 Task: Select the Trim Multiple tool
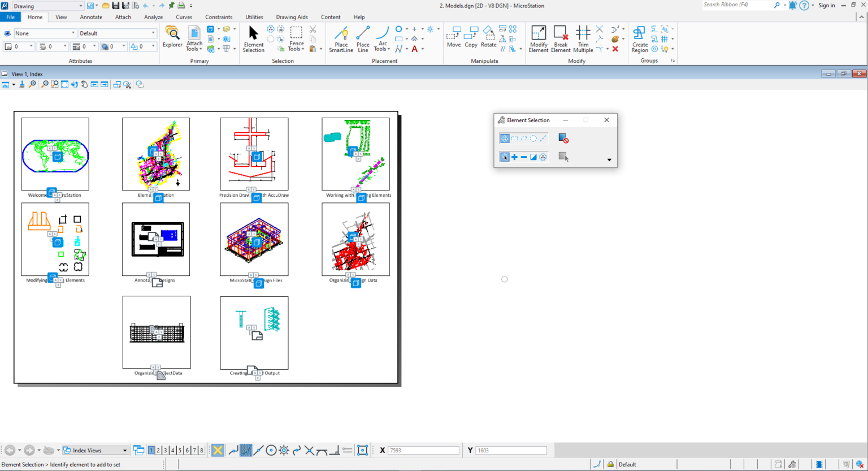point(583,39)
